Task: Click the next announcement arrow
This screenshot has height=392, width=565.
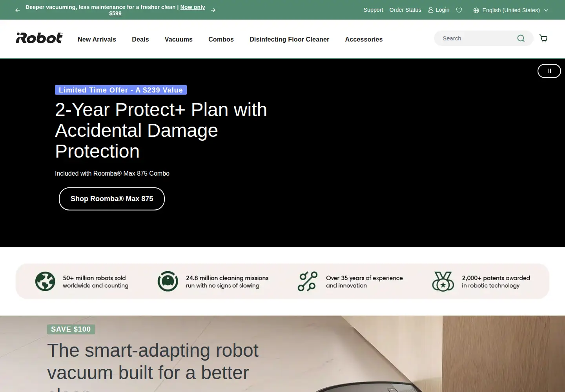Action: coord(213,10)
